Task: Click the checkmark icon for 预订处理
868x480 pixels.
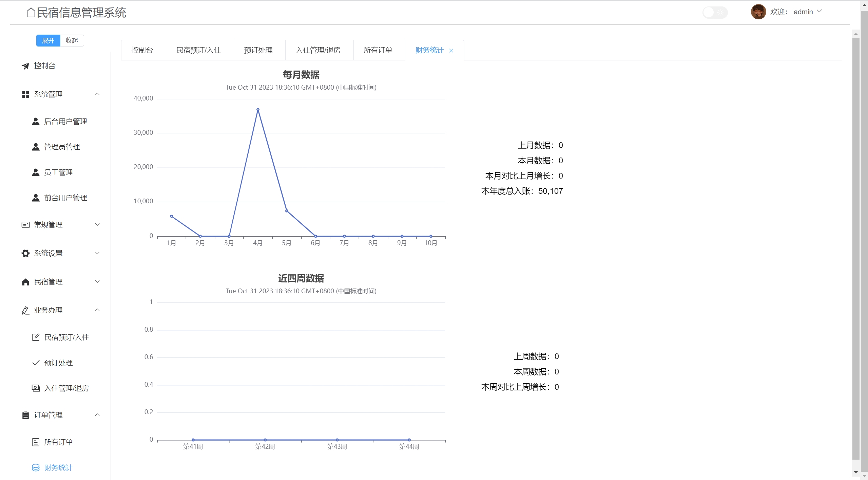Action: (36, 363)
